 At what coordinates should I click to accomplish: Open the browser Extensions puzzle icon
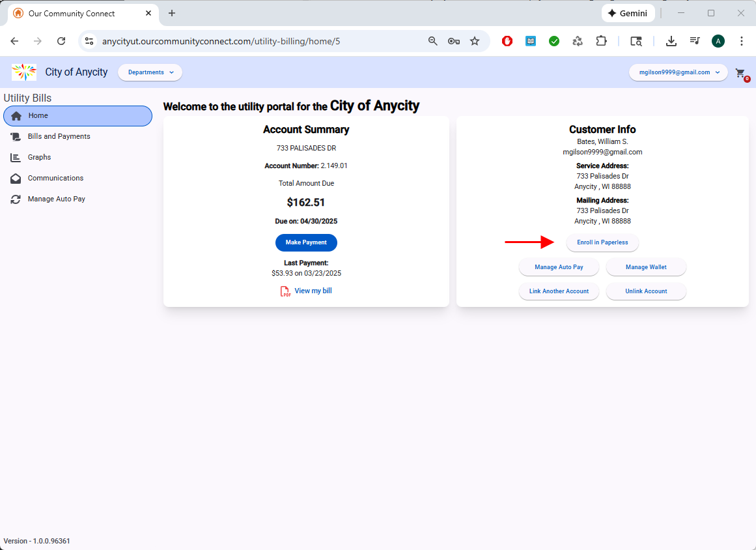(601, 41)
